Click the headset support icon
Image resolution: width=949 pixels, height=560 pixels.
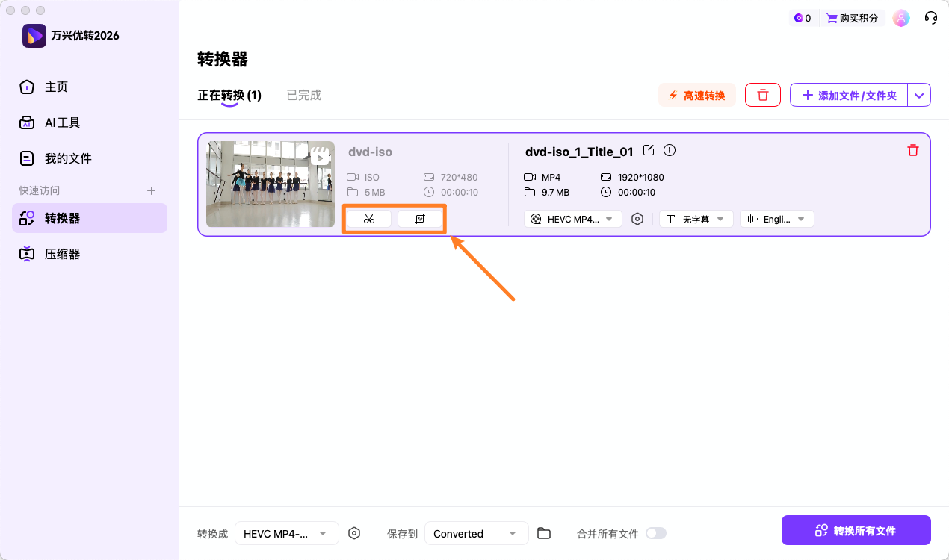930,17
